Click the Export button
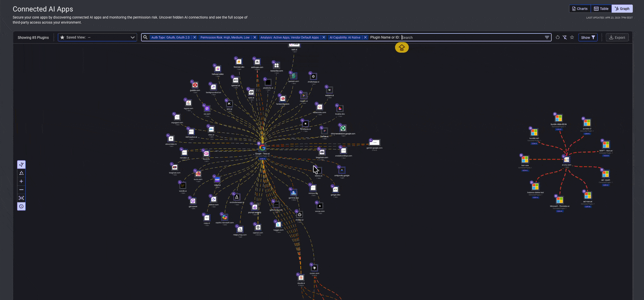The height and width of the screenshot is (300, 644). 617,37
